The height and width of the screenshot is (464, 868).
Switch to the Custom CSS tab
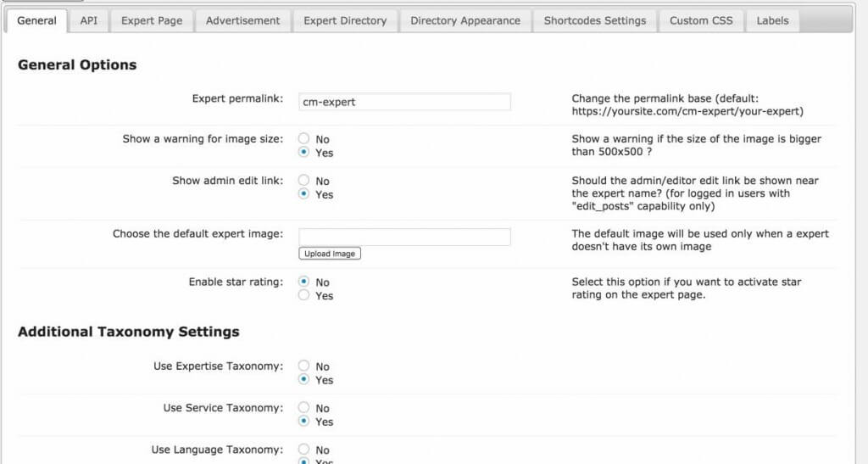point(701,20)
